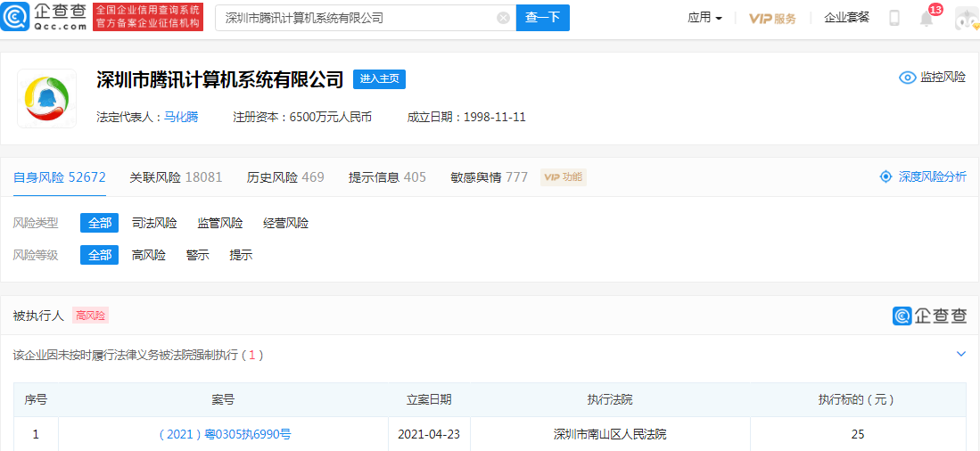
Task: Switch to 关联风险 18081 tab
Action: (x=176, y=177)
